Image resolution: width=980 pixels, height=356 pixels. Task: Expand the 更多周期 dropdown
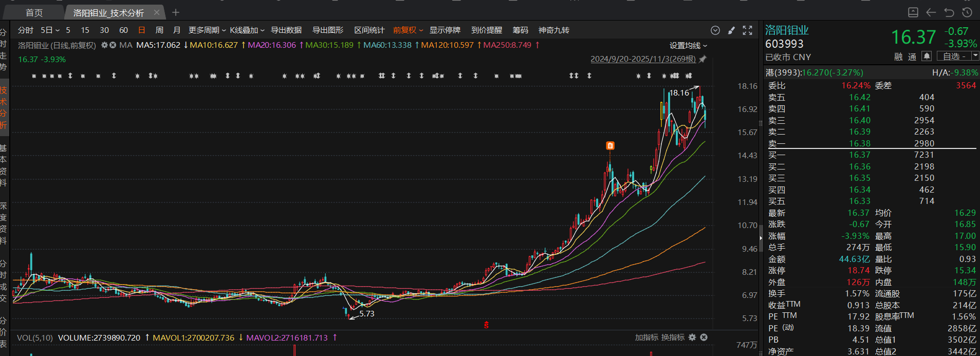(x=207, y=30)
